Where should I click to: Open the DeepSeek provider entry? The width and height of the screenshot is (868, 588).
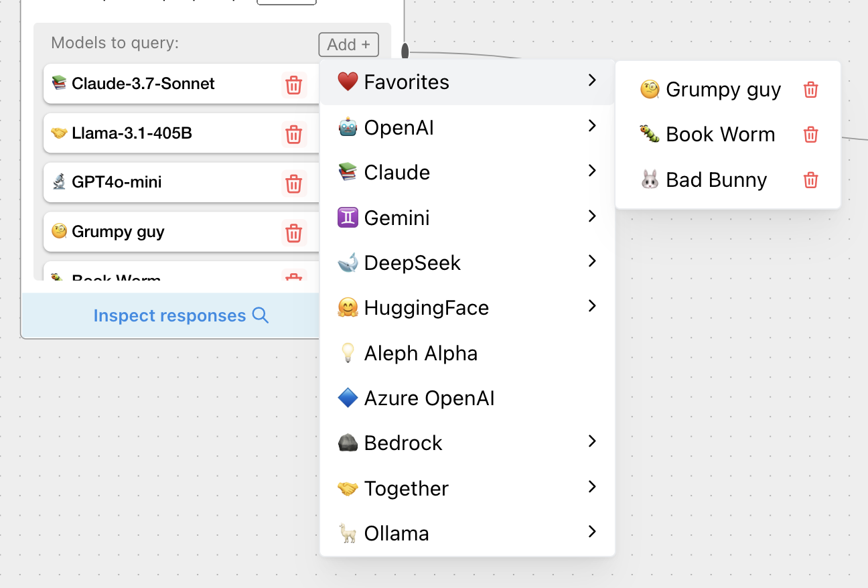412,263
